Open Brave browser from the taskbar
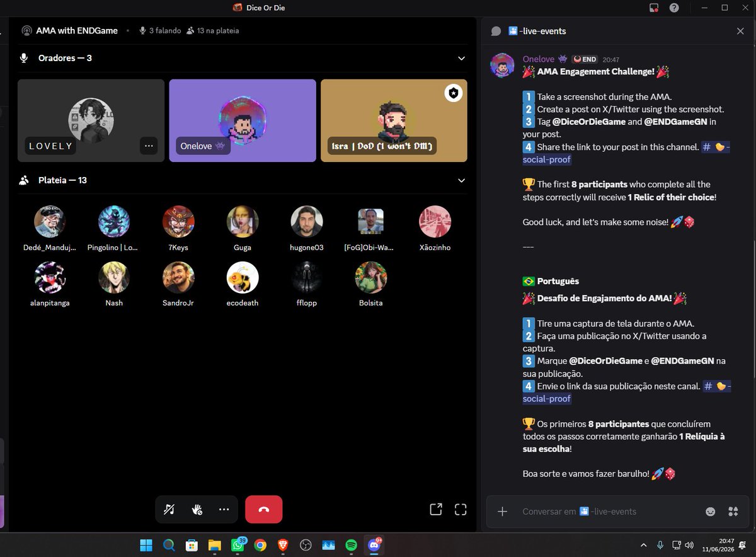The image size is (756, 557). [x=283, y=545]
